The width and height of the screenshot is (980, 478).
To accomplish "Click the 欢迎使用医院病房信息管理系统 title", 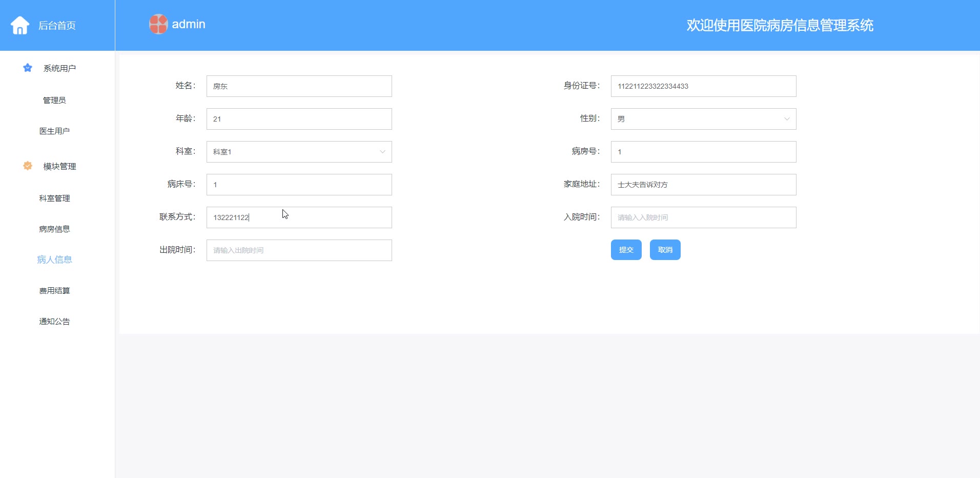I will point(780,25).
